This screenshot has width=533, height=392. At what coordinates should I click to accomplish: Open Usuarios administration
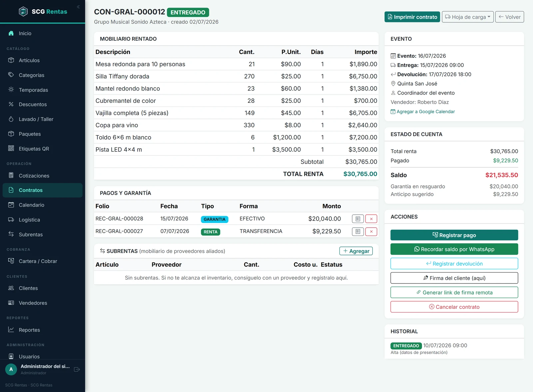pos(43,356)
